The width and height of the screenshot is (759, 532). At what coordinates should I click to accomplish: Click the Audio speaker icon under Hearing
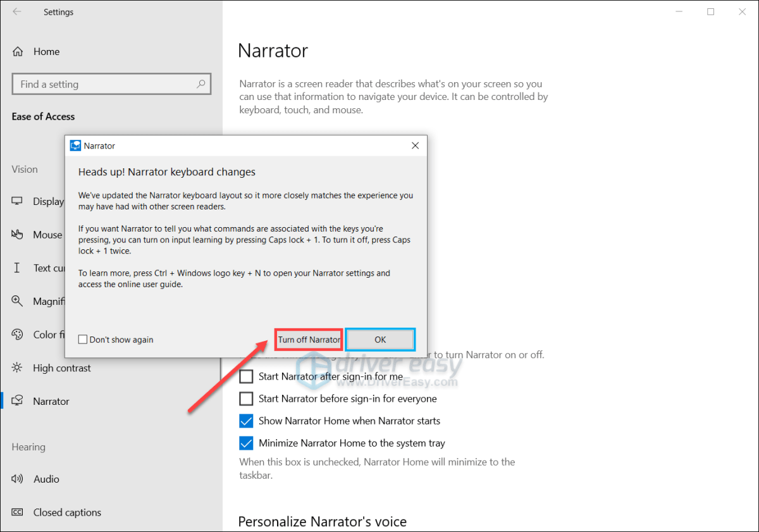pos(17,479)
